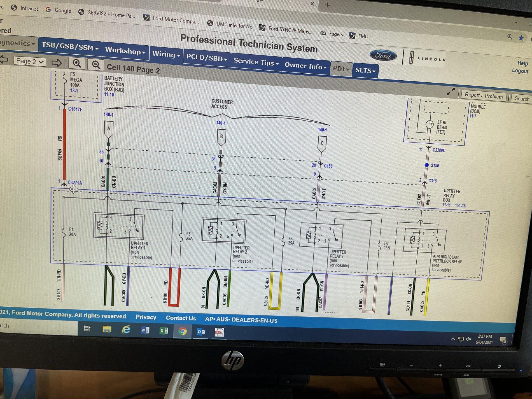Select the SLTS tab
This screenshot has height=399, width=532.
pos(365,70)
